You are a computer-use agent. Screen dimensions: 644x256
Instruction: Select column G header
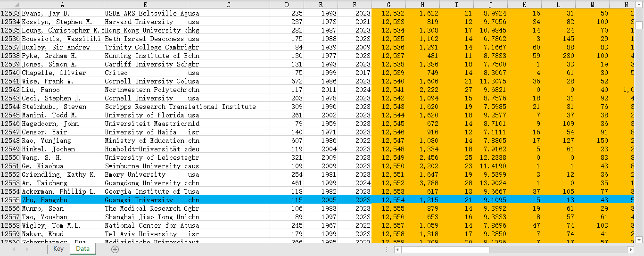click(x=388, y=5)
